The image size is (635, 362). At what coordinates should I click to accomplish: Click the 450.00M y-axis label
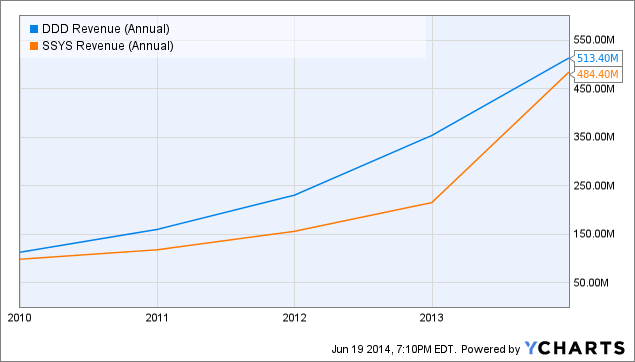pos(594,88)
